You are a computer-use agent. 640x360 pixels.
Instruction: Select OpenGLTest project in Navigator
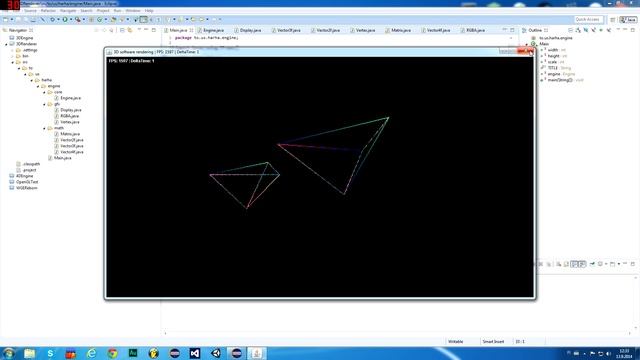click(27, 182)
